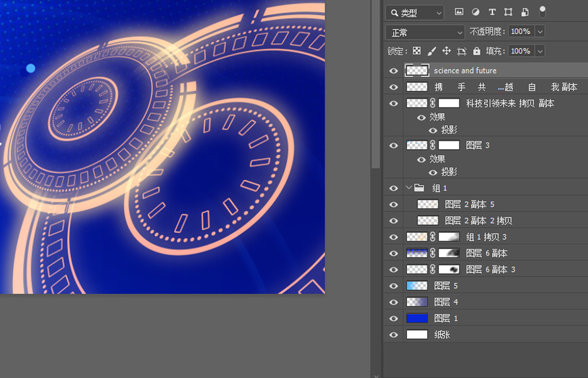This screenshot has height=378, width=588.
Task: Toggle visibility of 图层 3
Action: pos(393,145)
